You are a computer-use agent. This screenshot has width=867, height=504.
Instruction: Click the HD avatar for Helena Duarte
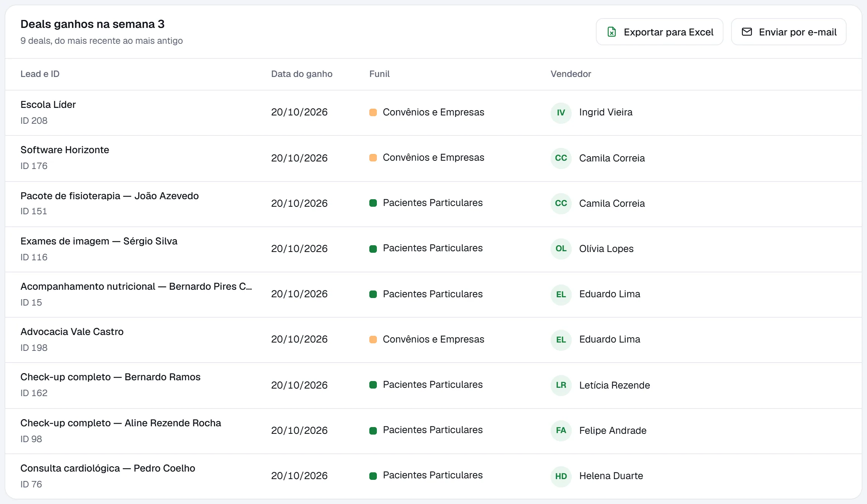pyautogui.click(x=561, y=476)
